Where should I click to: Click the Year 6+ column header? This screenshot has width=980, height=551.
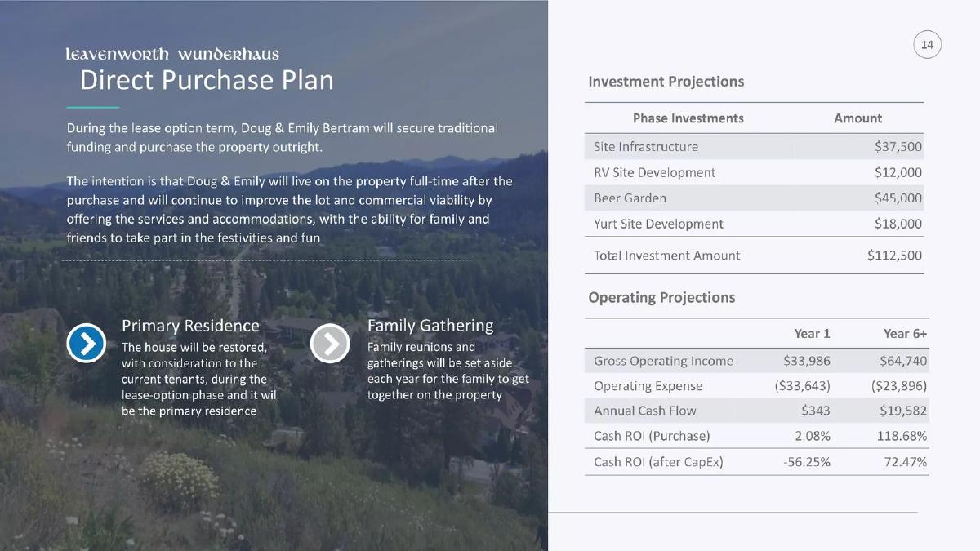click(x=906, y=334)
